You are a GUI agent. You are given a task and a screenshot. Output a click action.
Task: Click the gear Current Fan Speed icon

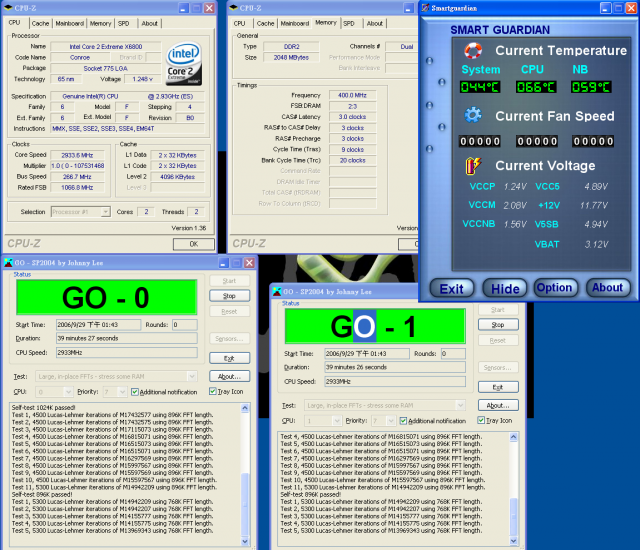click(x=473, y=115)
